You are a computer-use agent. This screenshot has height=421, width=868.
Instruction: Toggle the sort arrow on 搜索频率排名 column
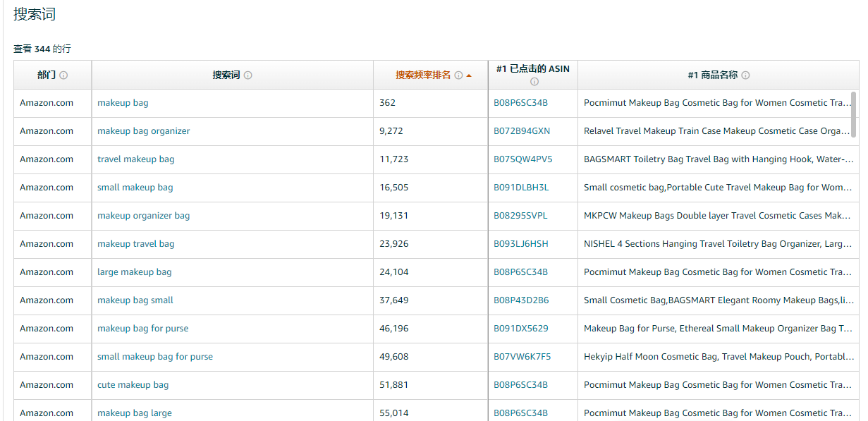[469, 75]
